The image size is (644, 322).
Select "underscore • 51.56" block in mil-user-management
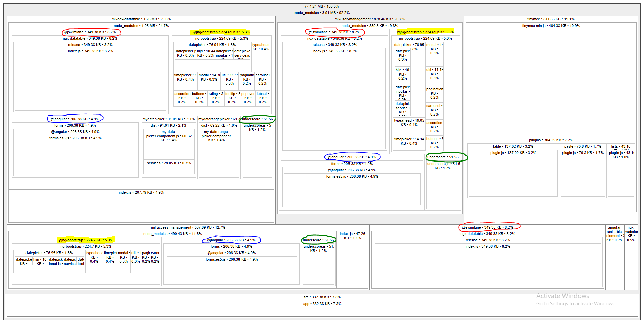point(443,157)
